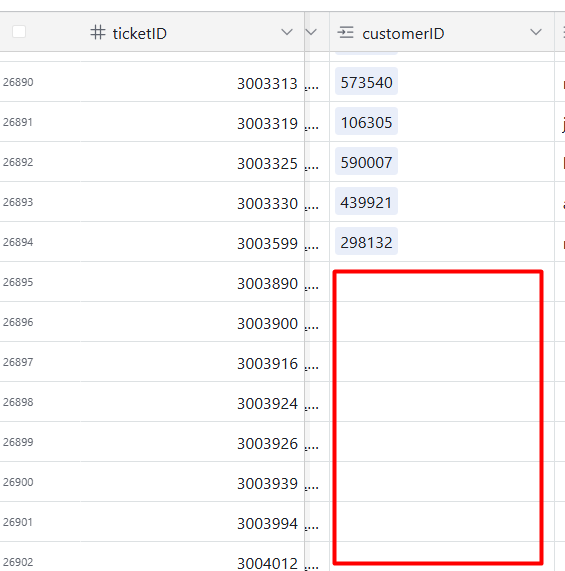Select row number 26890
The height and width of the screenshot is (571, 565).
[x=18, y=82]
